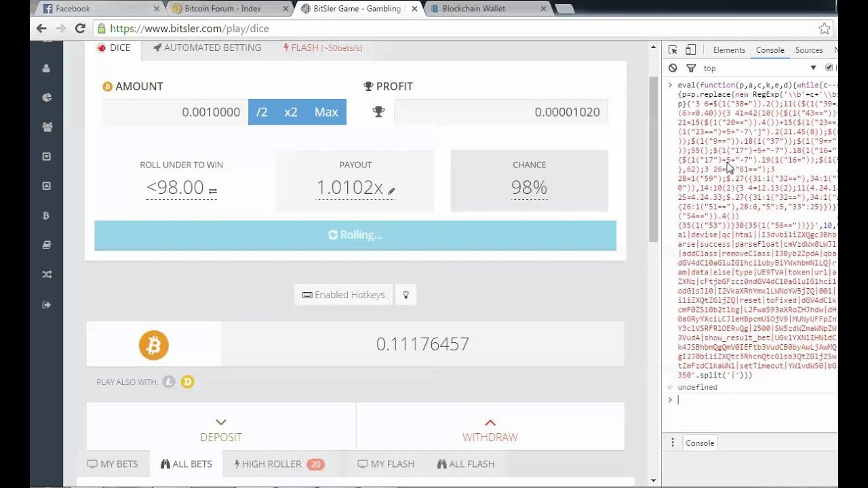The image size is (868, 488).
Task: Click the 1.0102x payout value
Action: tap(350, 188)
